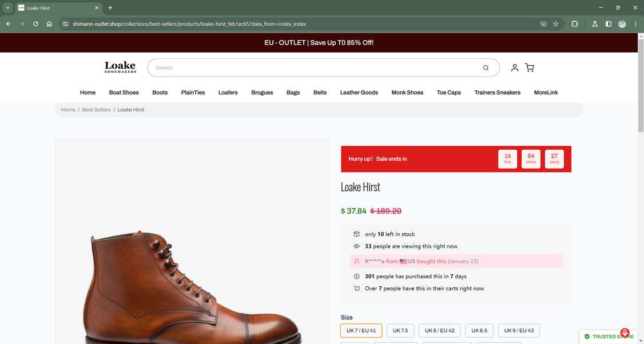Click the Trusted Store badge
This screenshot has height=344, width=644.
click(x=609, y=337)
